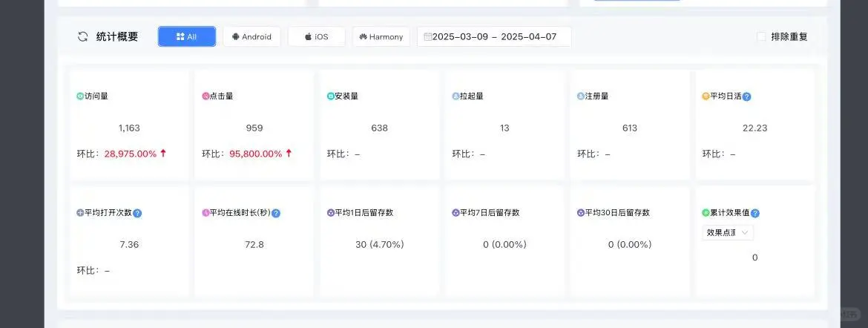Viewport: 868px width, 328px height.
Task: Tick the 排除重复 checkbox
Action: coord(762,36)
